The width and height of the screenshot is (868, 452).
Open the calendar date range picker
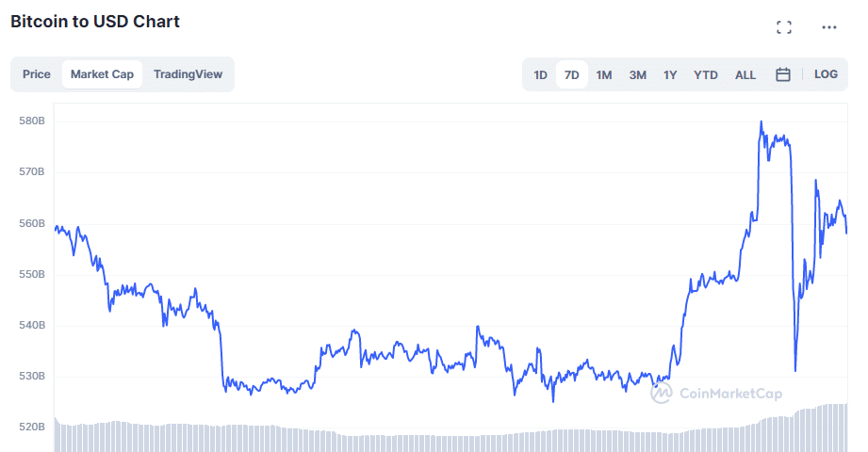(783, 74)
